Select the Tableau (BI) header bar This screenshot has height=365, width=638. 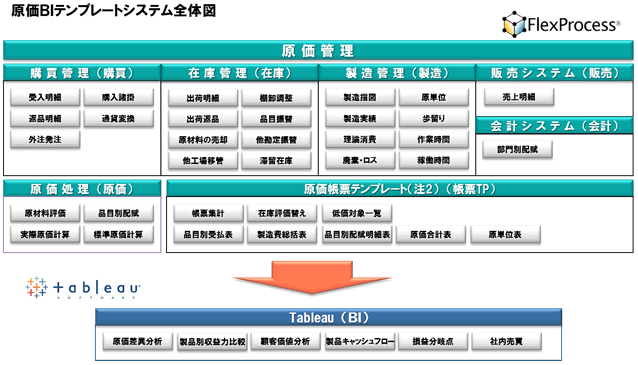click(329, 317)
